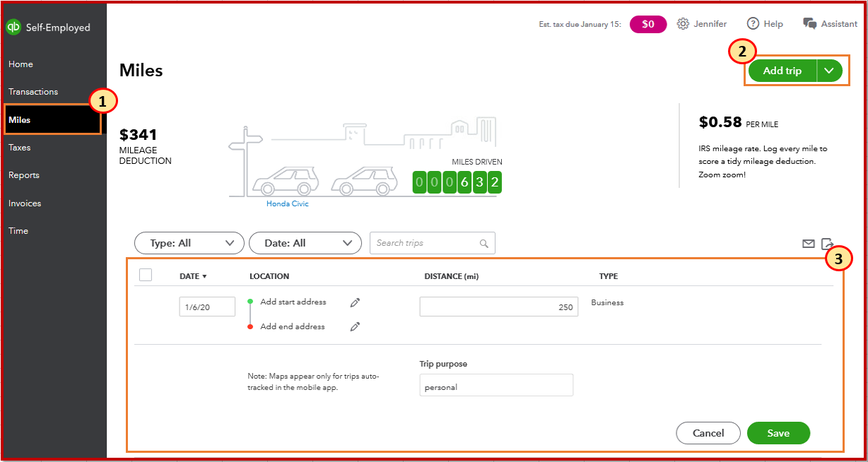Screen dimensions: 868x462
Task: Expand the Type: All filter dropdown
Action: click(189, 243)
